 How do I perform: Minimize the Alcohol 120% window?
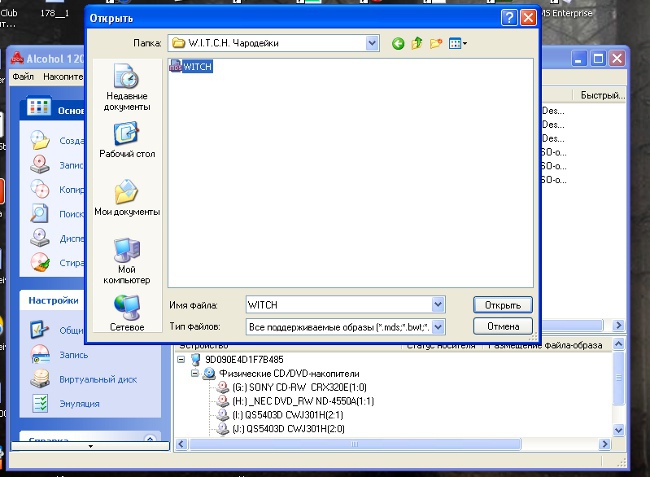click(x=579, y=59)
